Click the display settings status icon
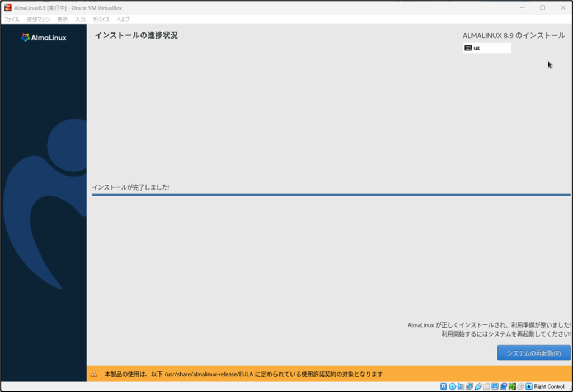This screenshot has width=573, height=392. pyautogui.click(x=495, y=386)
